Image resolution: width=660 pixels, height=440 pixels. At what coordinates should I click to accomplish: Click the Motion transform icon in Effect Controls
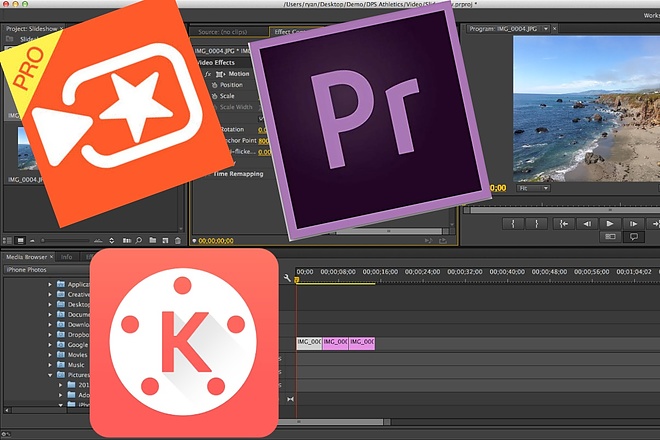pyautogui.click(x=220, y=74)
